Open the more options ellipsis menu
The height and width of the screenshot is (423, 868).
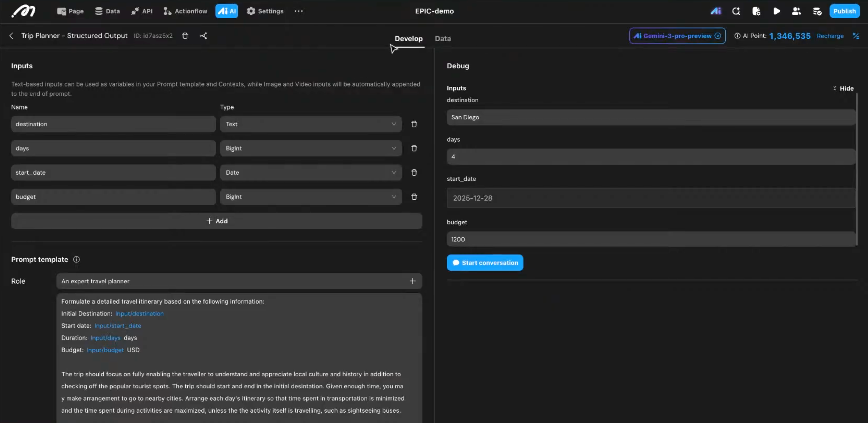[298, 11]
